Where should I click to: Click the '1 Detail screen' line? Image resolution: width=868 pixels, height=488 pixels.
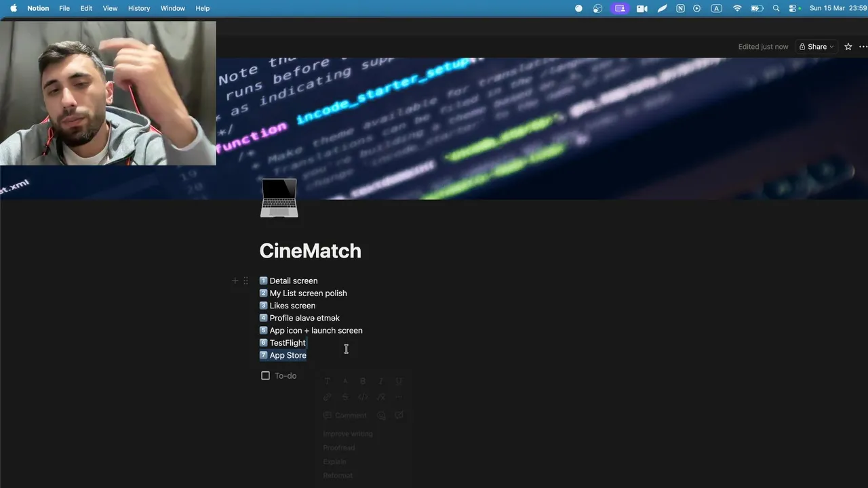288,281
